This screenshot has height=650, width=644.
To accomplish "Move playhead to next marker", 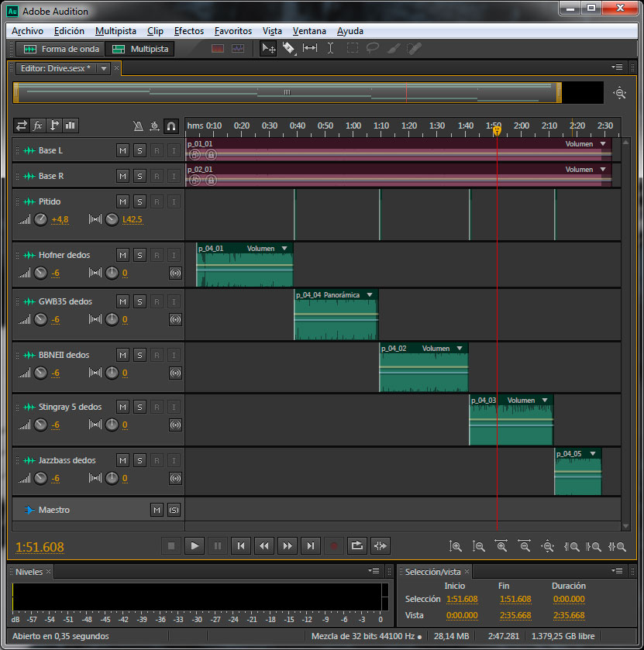I will pyautogui.click(x=310, y=546).
